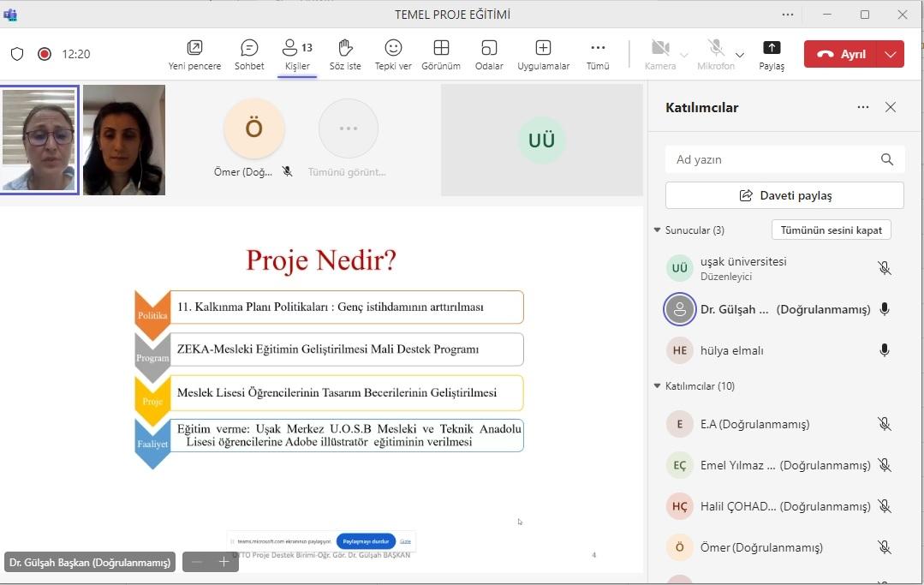
Task: Click Tümünün sesini kapat button
Action: click(x=831, y=230)
